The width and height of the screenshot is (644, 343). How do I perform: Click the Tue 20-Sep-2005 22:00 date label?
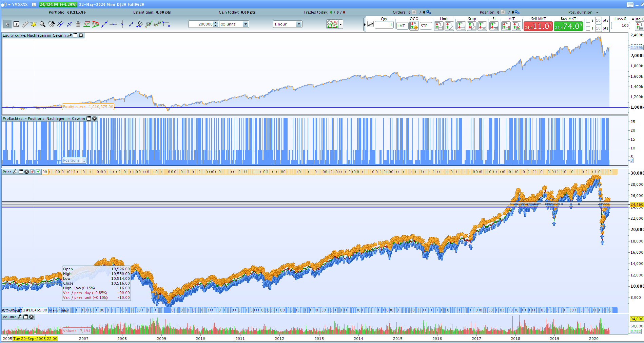[35, 339]
